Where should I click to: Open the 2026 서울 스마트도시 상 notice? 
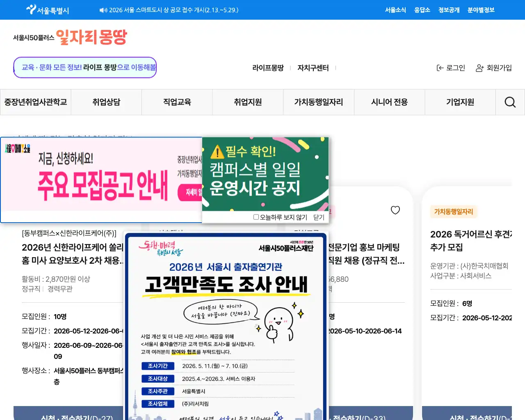point(173,10)
